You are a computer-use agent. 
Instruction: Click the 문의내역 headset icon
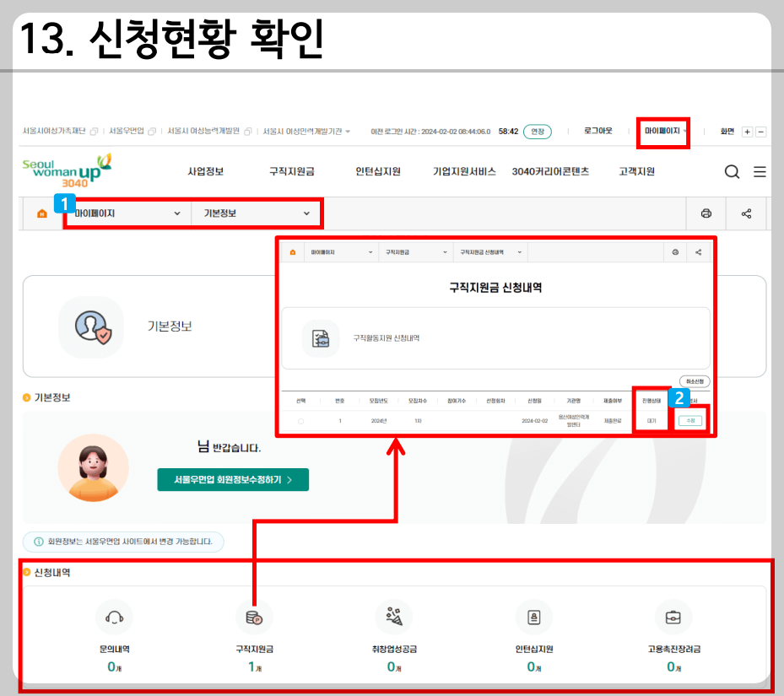[114, 617]
